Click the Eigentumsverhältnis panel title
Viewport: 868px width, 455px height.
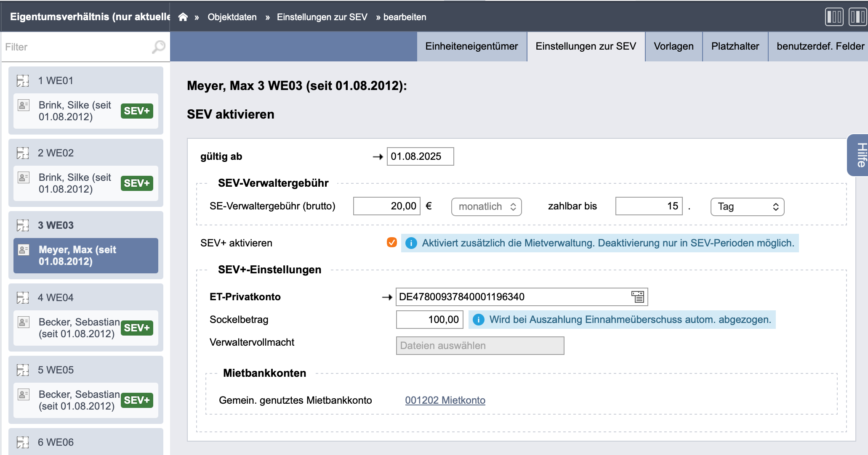click(x=90, y=17)
